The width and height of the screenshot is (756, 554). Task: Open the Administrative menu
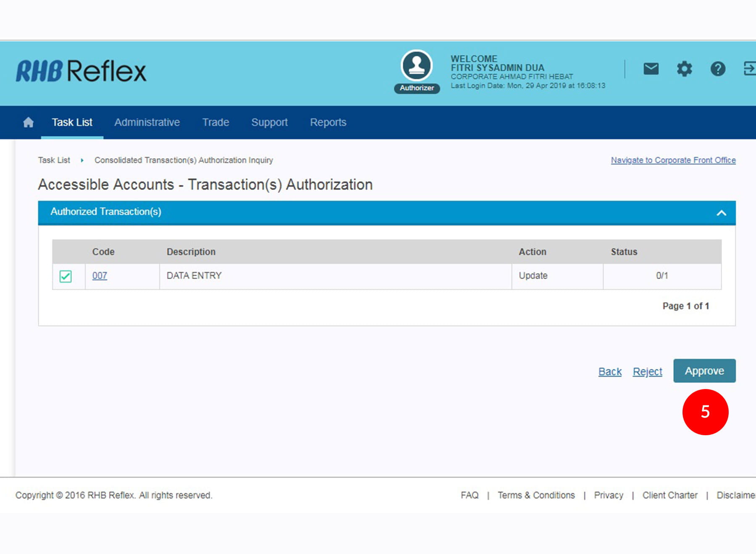click(x=147, y=123)
